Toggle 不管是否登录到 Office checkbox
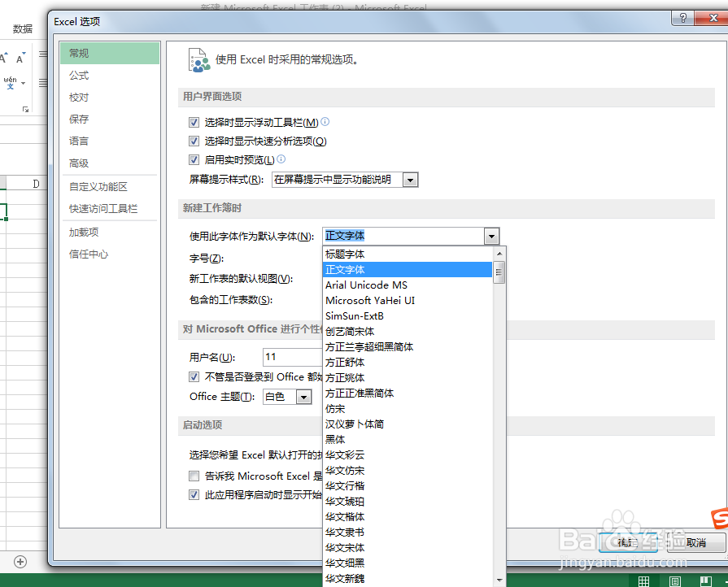This screenshot has width=728, height=587. 194,376
